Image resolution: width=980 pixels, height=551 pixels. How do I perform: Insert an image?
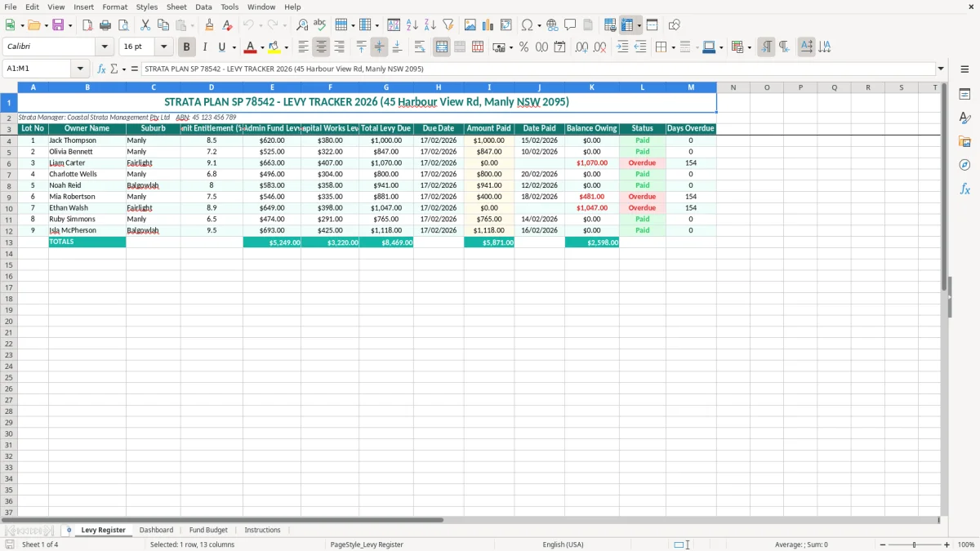tap(470, 25)
